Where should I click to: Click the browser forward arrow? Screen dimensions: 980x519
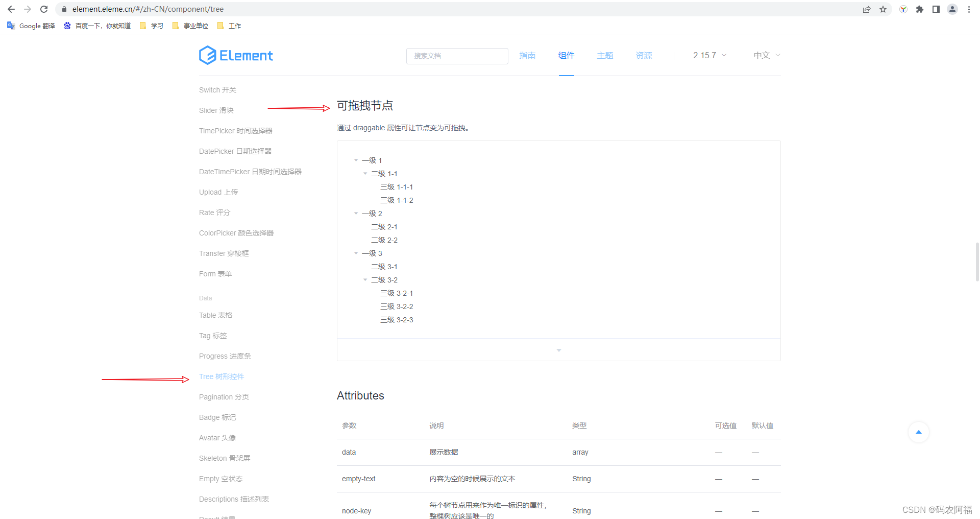click(28, 9)
